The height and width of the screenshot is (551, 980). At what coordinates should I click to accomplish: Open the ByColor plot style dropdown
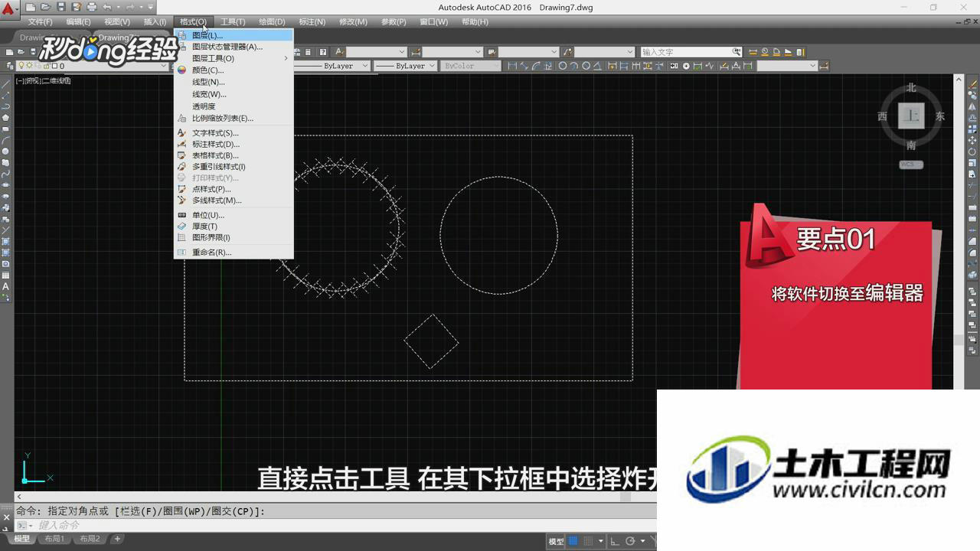coord(470,66)
